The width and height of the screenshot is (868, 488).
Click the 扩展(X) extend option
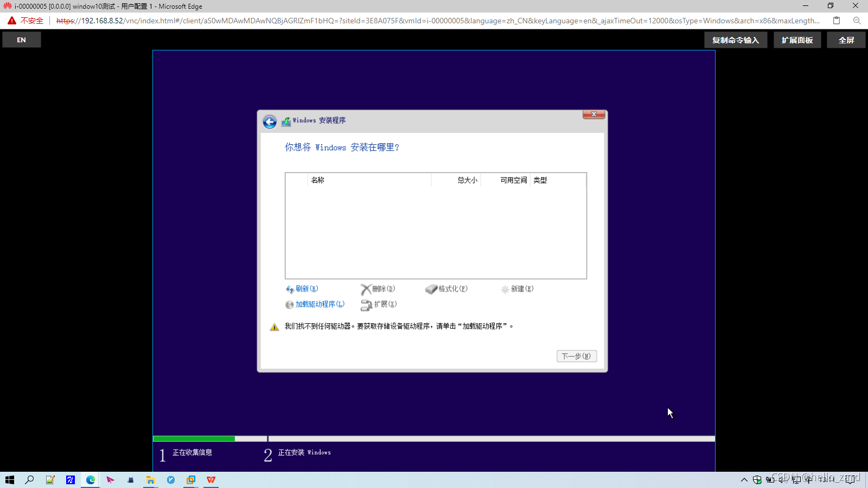[385, 304]
